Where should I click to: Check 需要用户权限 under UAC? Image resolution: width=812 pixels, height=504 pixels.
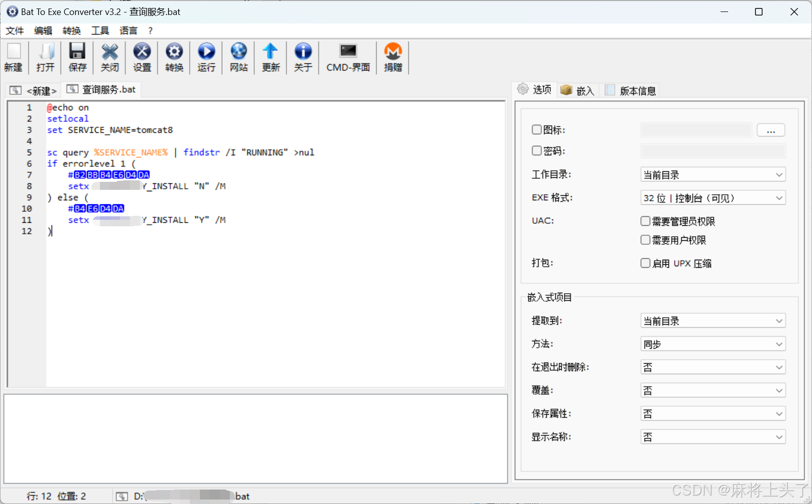click(x=646, y=240)
